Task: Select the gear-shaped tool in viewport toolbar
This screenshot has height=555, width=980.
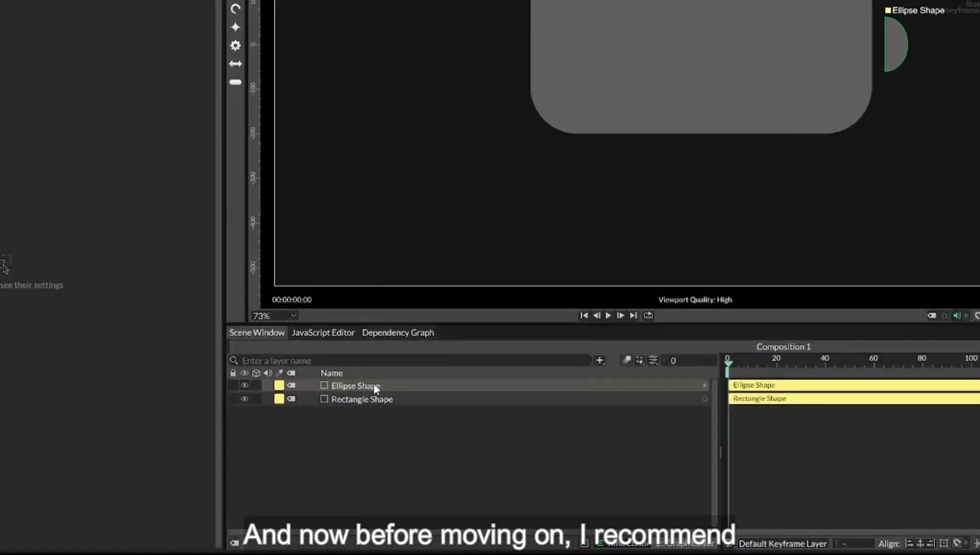Action: (x=235, y=45)
